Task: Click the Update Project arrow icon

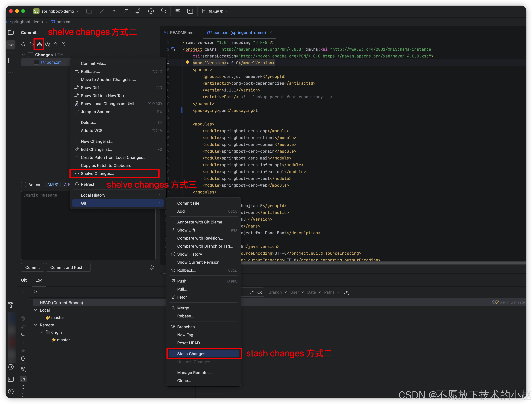Action: coord(101,11)
